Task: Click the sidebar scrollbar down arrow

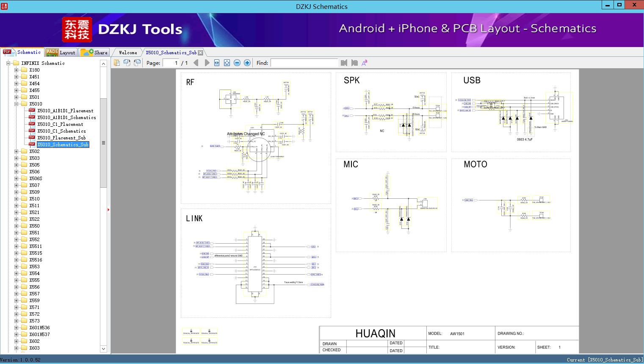Action: coord(103,348)
